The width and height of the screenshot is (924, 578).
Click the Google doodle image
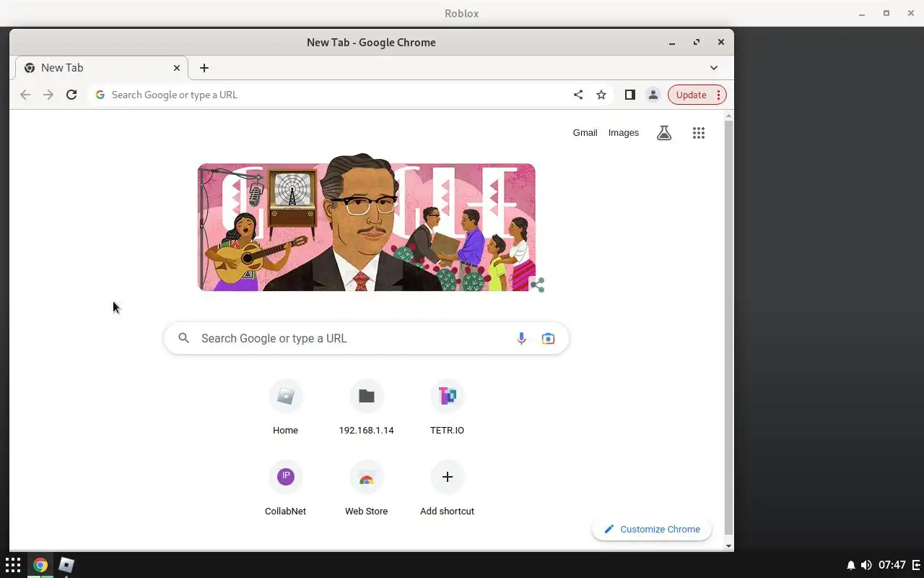point(367,223)
